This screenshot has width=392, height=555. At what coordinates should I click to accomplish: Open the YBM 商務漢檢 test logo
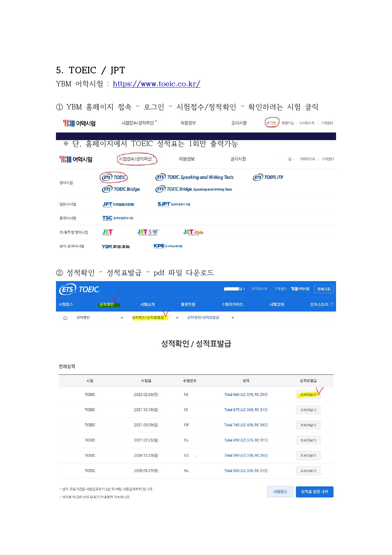(x=116, y=247)
